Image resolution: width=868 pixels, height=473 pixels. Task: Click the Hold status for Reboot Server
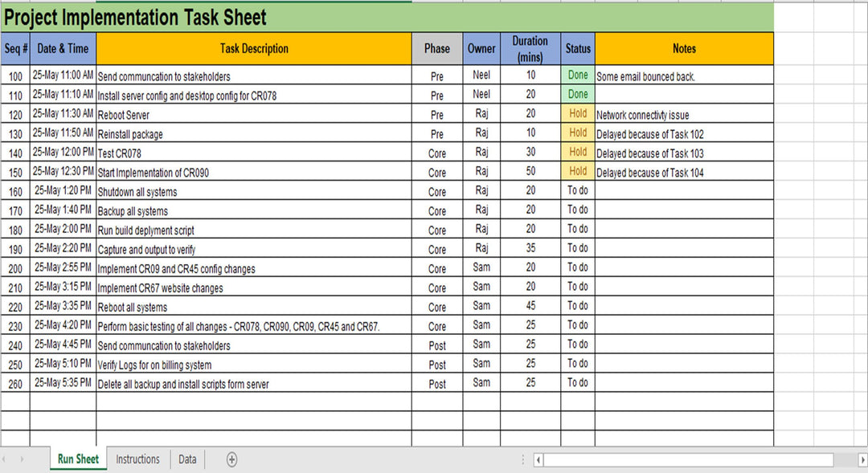[x=578, y=114]
